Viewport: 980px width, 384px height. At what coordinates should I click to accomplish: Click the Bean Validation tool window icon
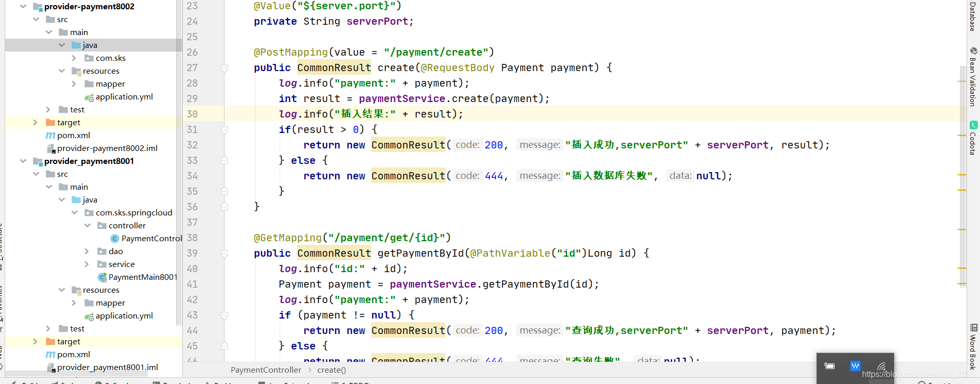tap(973, 52)
